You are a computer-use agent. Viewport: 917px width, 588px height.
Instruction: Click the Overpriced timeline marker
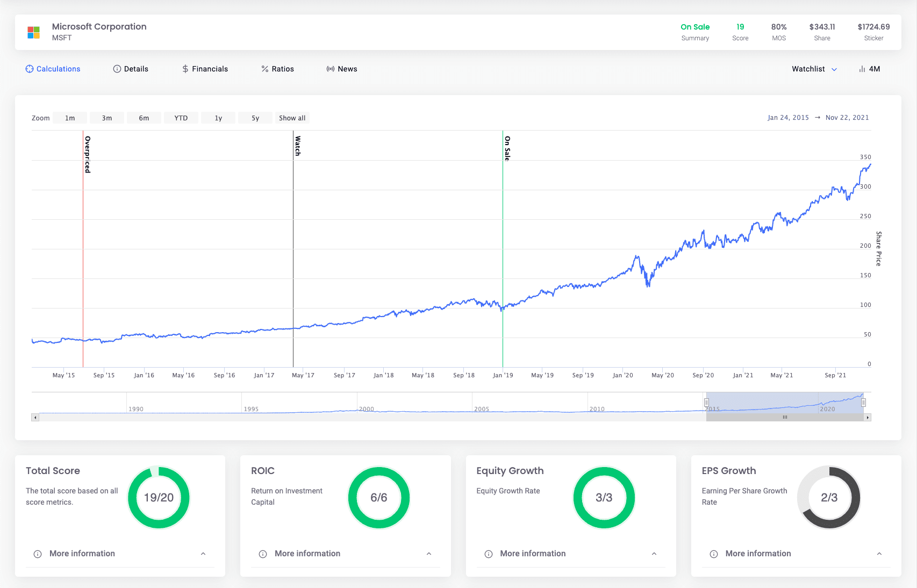(x=88, y=154)
